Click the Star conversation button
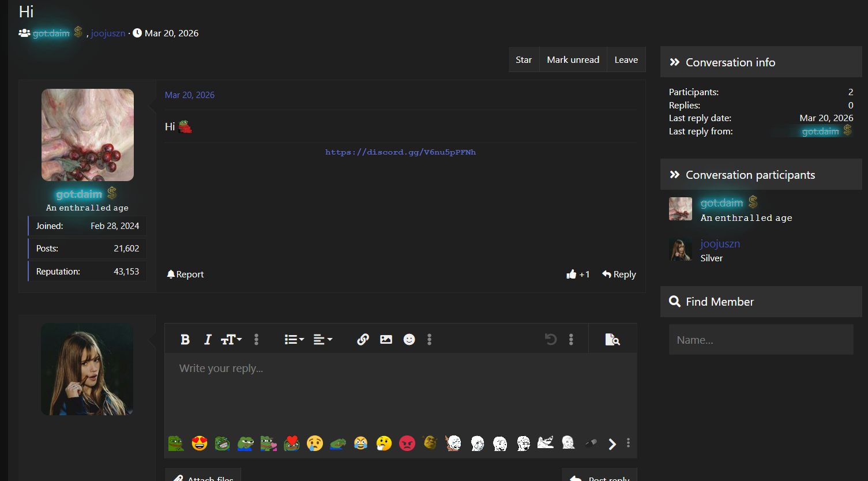Screen dimensions: 868x481 [x=524, y=60]
